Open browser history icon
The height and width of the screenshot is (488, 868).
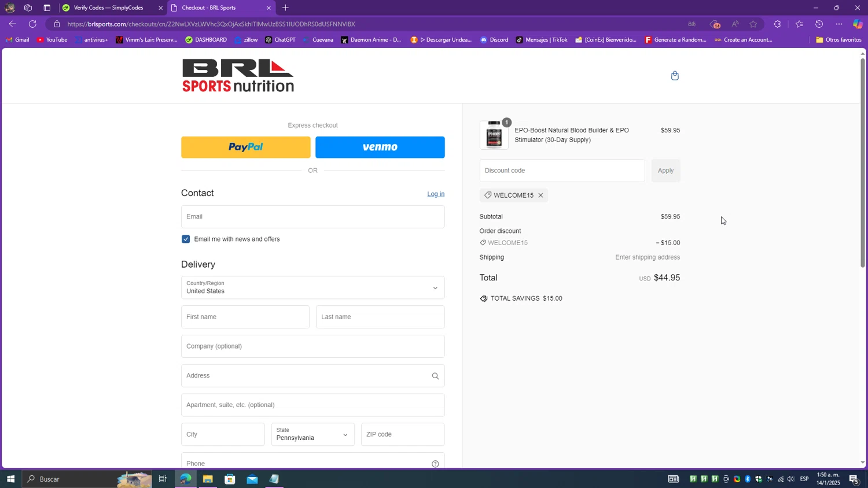(x=819, y=24)
